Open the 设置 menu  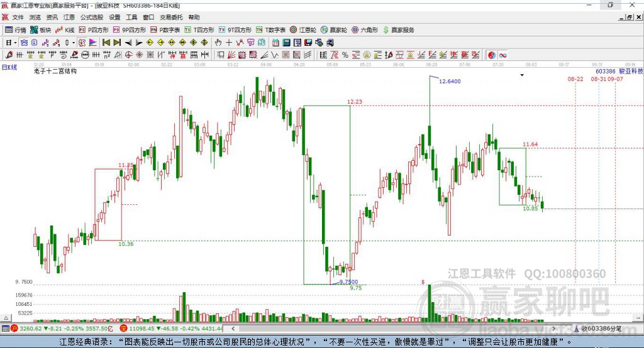point(114,17)
